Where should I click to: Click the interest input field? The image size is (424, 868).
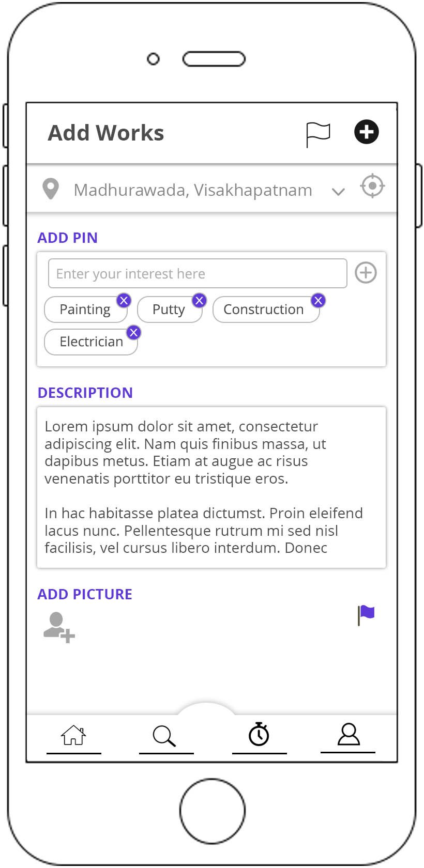(x=197, y=273)
